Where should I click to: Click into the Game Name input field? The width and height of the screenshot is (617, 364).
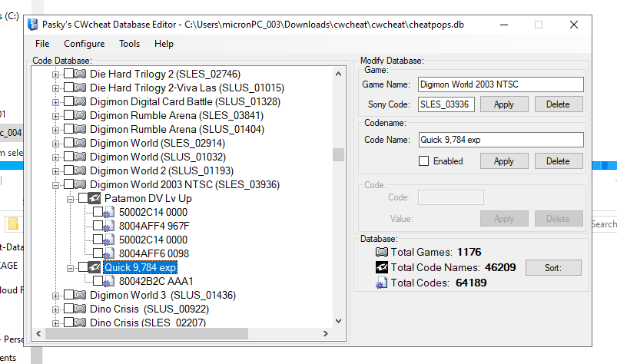pyautogui.click(x=500, y=84)
